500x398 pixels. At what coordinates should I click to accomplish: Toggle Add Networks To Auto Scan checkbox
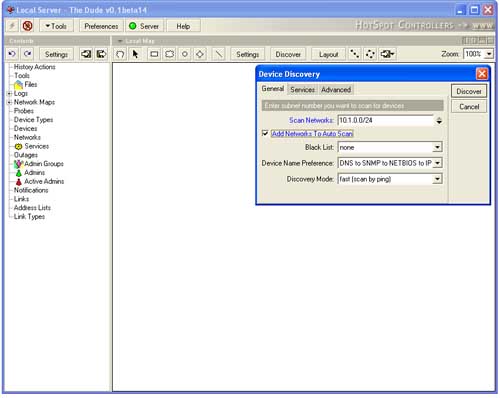265,133
